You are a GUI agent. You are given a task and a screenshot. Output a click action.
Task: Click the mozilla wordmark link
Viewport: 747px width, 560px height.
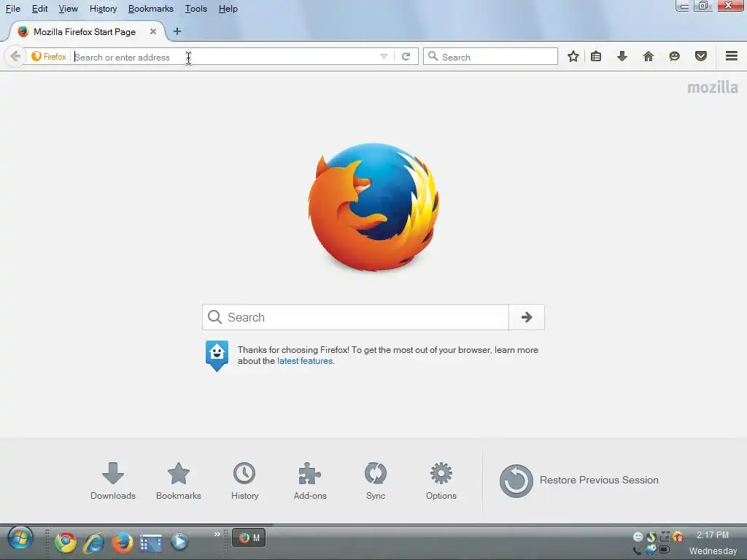click(712, 87)
